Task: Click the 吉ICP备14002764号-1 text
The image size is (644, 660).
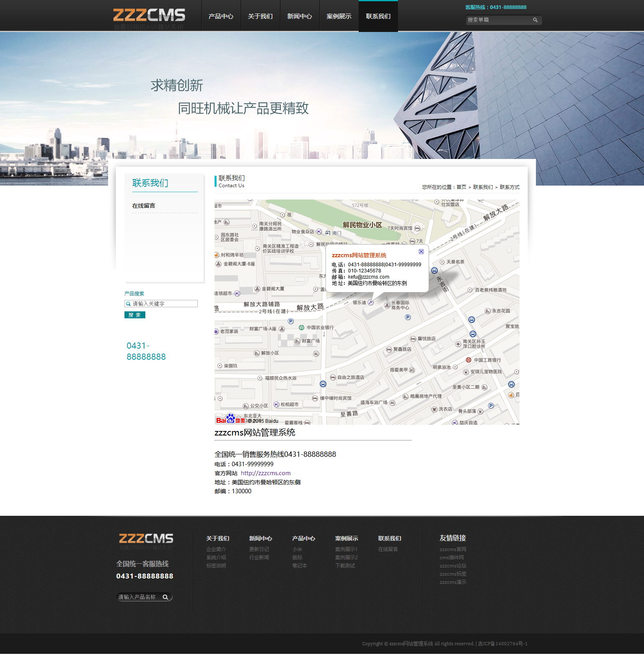Action: coord(503,644)
